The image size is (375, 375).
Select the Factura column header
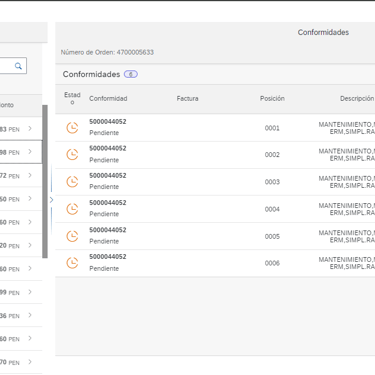pos(187,99)
